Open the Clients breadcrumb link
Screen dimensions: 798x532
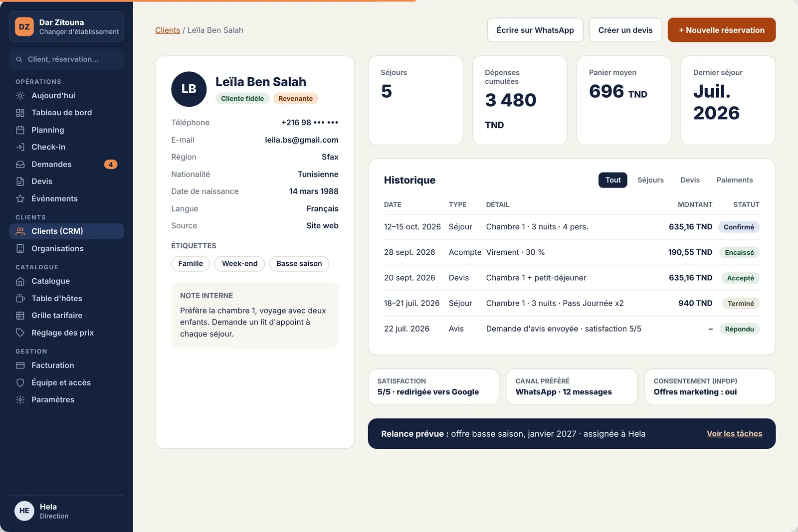168,30
